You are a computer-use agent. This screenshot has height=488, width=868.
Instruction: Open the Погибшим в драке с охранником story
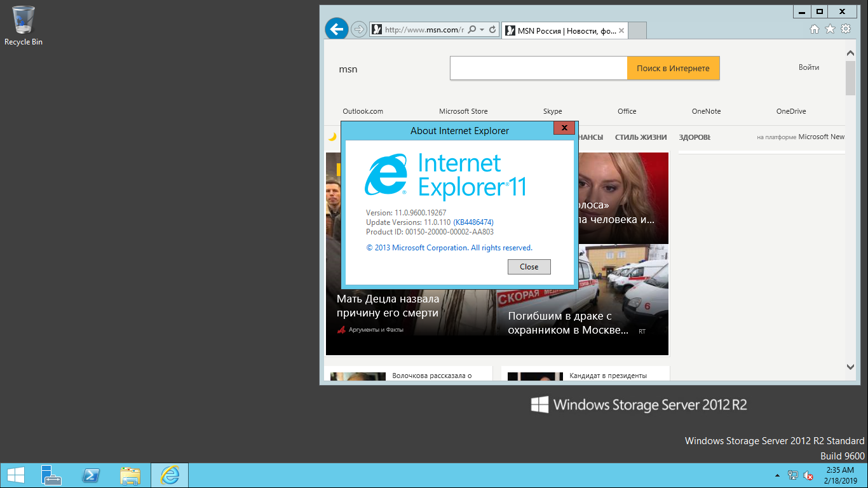point(568,323)
